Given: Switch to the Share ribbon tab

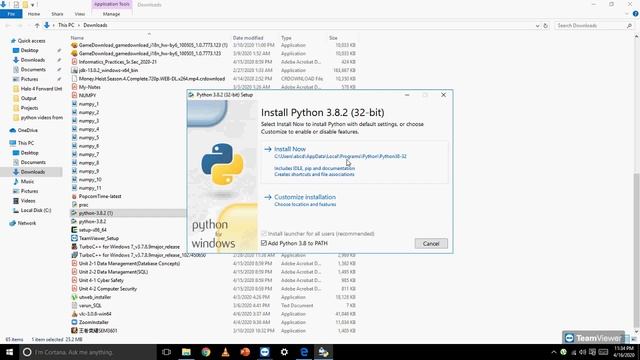Looking at the screenshot, I should [57, 14].
